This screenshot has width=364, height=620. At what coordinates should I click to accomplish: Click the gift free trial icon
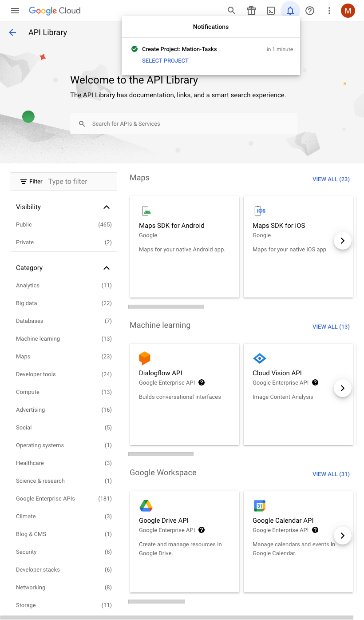pyautogui.click(x=251, y=11)
